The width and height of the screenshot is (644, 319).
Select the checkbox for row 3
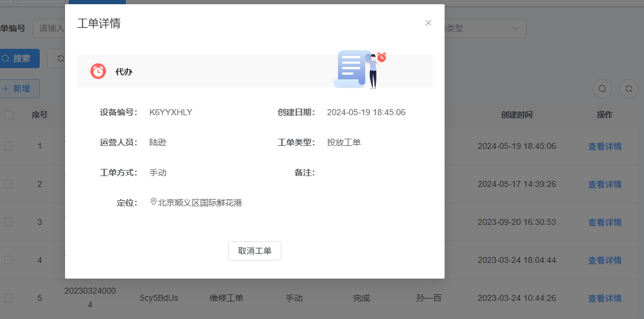click(x=8, y=222)
